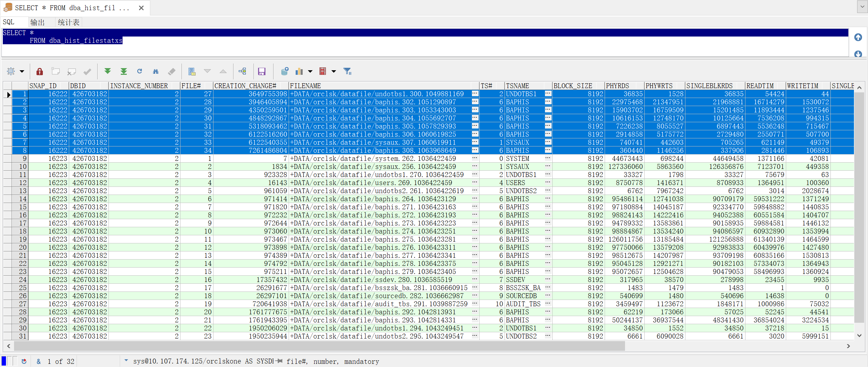
Task: Click the DBID column header
Action: (x=89, y=86)
